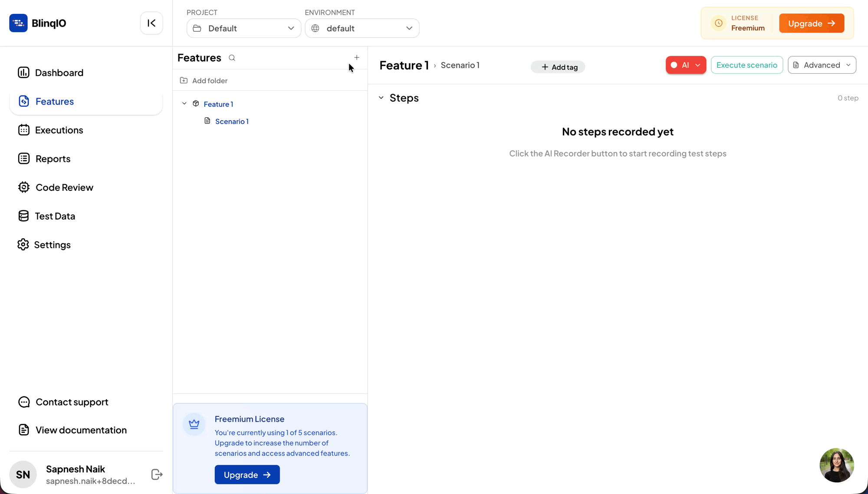
Task: Click the Add folder icon
Action: pyautogui.click(x=184, y=80)
